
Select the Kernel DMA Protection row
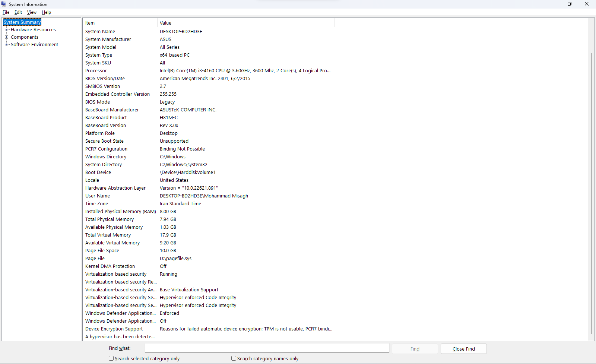[209, 266]
